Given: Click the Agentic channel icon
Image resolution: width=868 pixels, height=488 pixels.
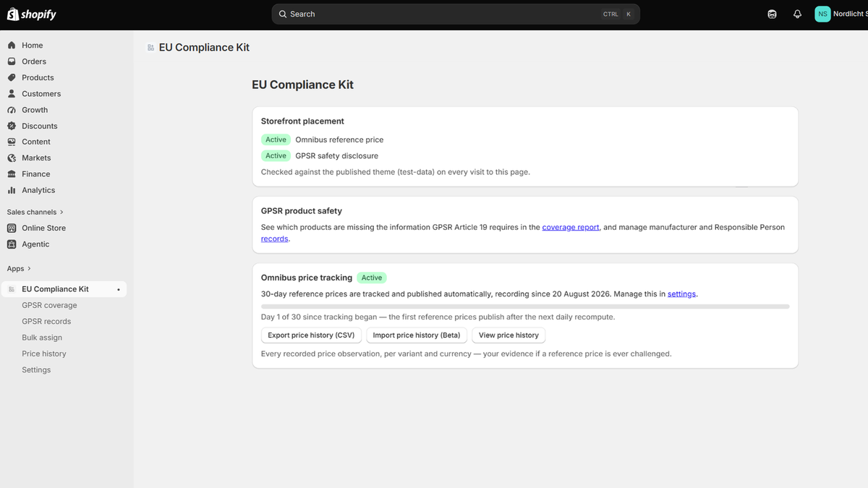Looking at the screenshot, I should click(x=12, y=244).
